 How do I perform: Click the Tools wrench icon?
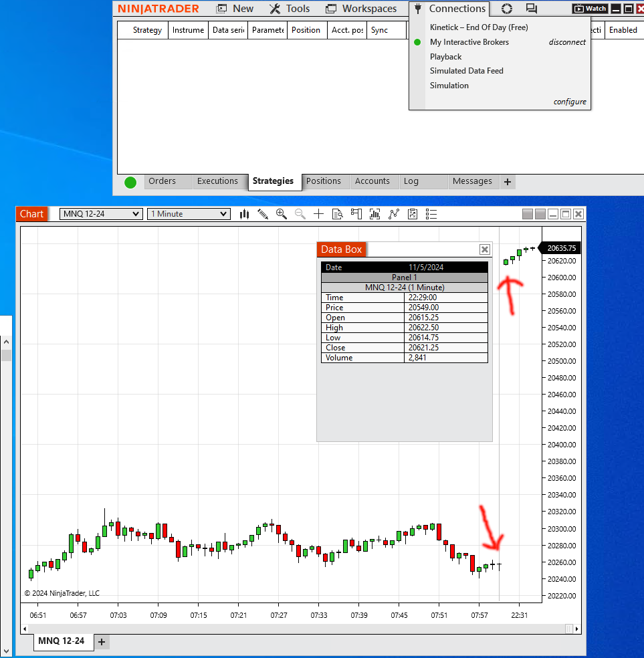(x=275, y=9)
